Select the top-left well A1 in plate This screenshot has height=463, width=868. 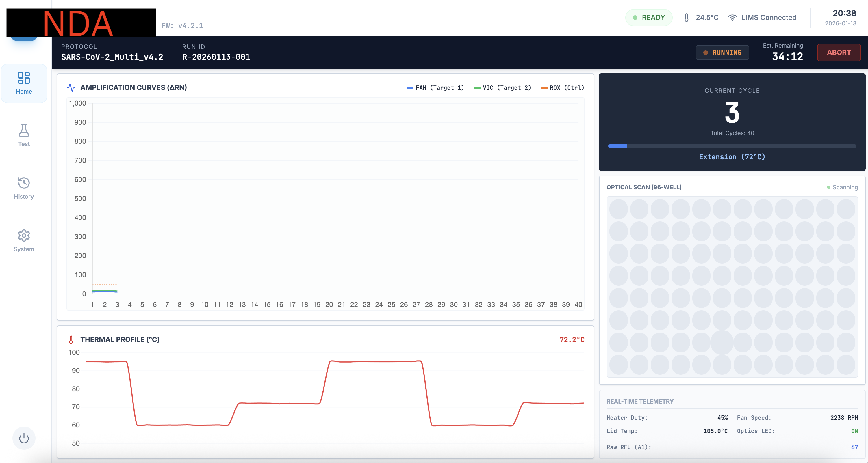(618, 209)
